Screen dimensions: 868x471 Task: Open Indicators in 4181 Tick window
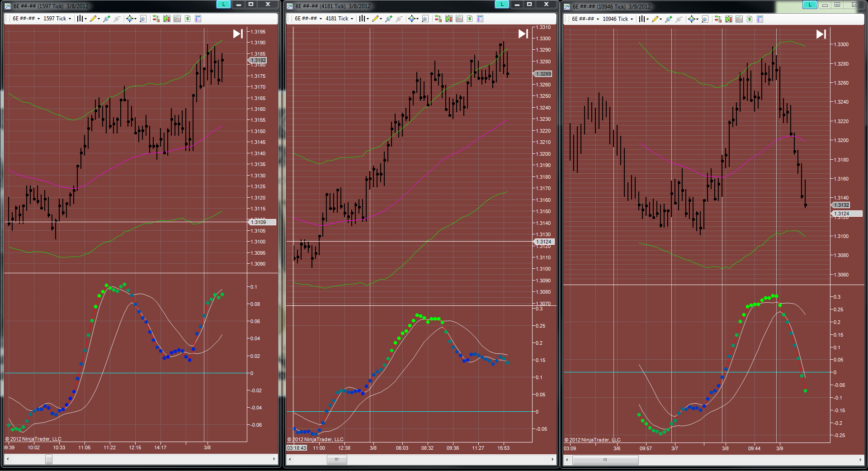459,19
